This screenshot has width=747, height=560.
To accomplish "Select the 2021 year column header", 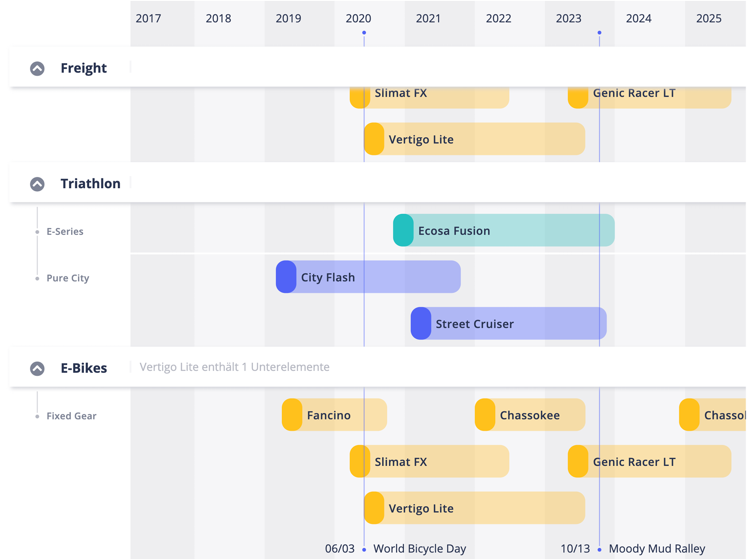I will point(428,18).
